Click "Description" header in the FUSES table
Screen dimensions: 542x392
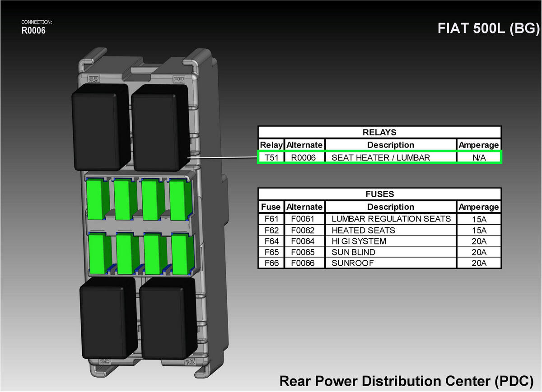(x=391, y=207)
